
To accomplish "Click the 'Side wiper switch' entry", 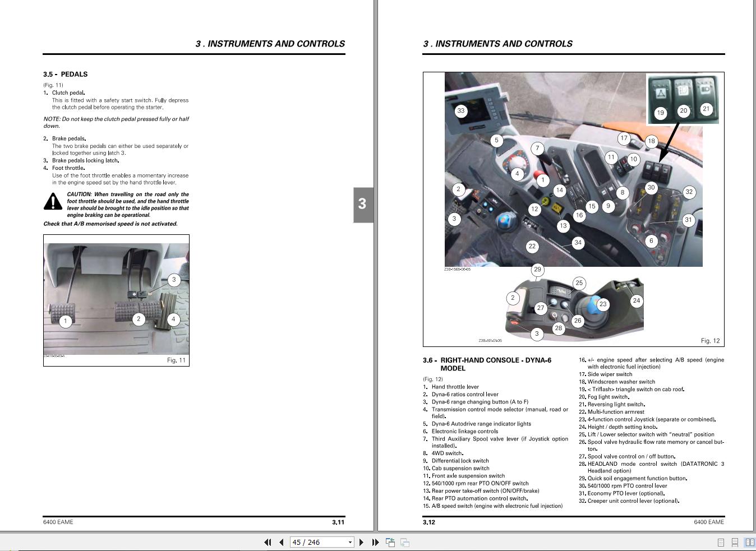I will (610, 374).
